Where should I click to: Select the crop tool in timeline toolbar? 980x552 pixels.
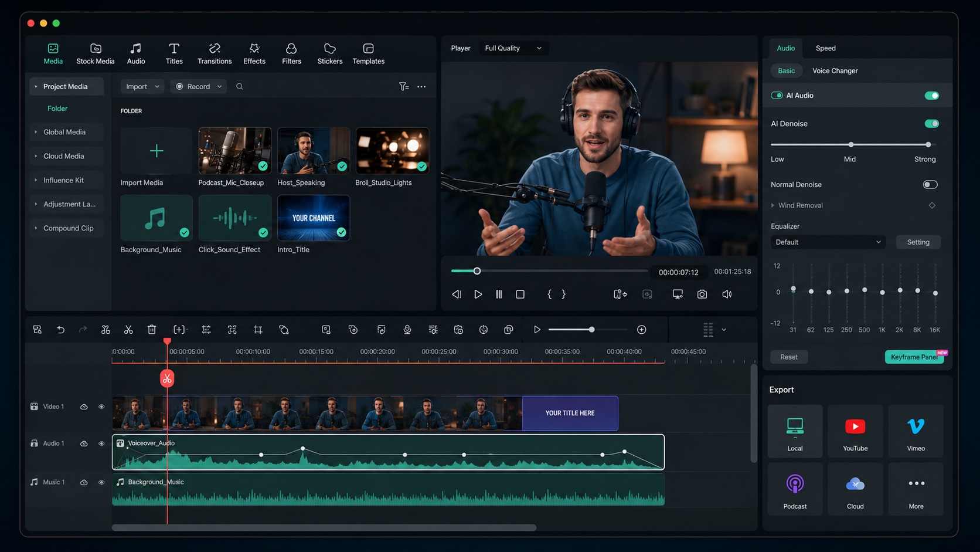(258, 330)
